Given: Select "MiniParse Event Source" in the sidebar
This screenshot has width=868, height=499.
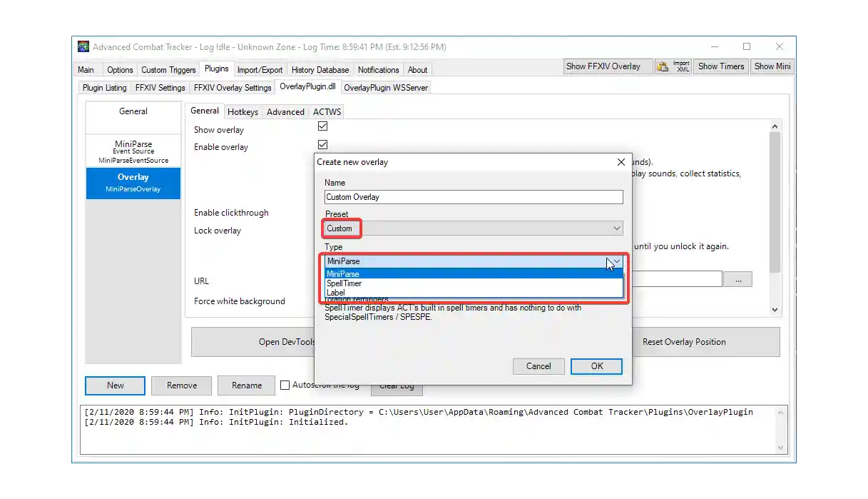Looking at the screenshot, I should click(x=133, y=150).
